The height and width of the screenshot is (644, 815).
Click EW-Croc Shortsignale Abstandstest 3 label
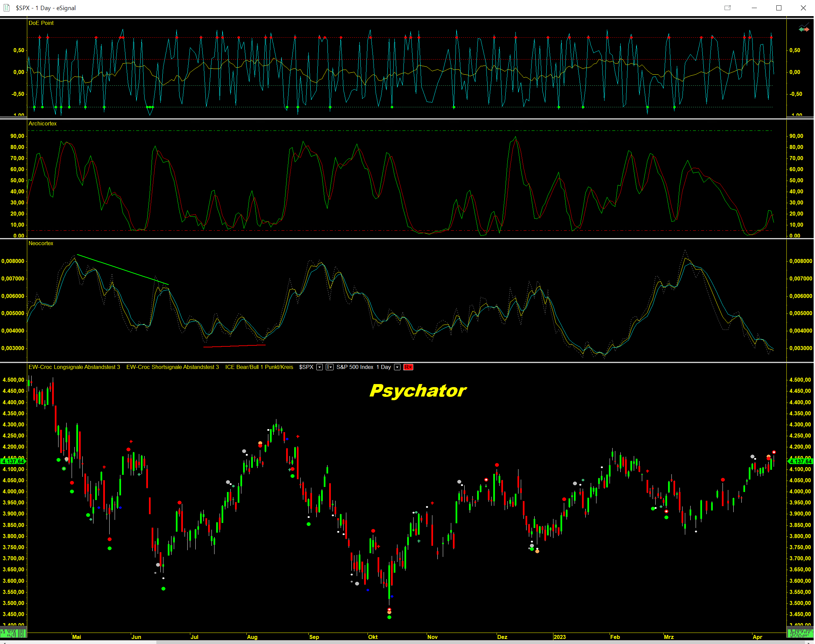pos(172,367)
